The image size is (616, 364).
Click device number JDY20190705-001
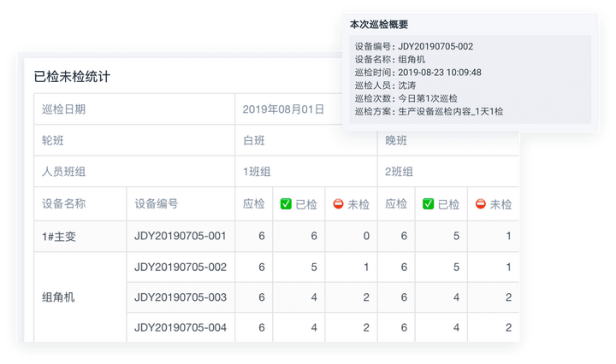pyautogui.click(x=181, y=236)
